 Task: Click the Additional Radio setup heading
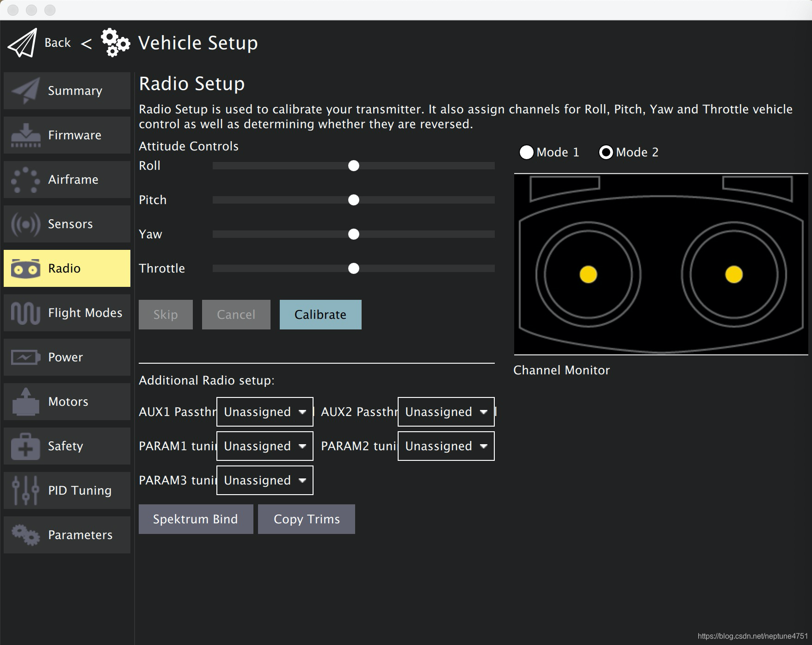click(x=207, y=380)
